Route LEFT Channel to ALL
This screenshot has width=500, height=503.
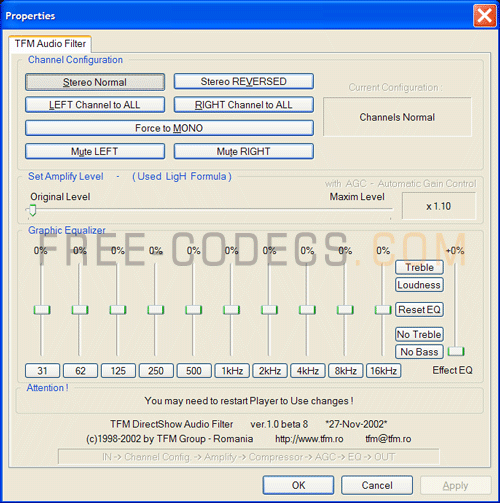coord(95,105)
